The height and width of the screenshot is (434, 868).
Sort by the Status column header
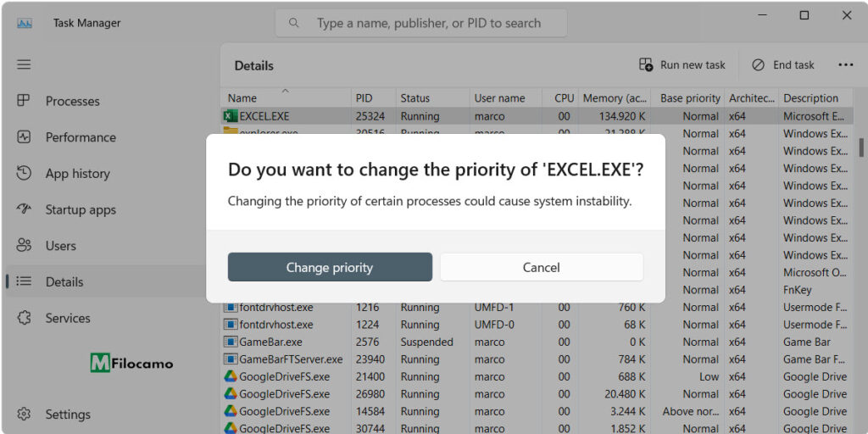point(433,98)
